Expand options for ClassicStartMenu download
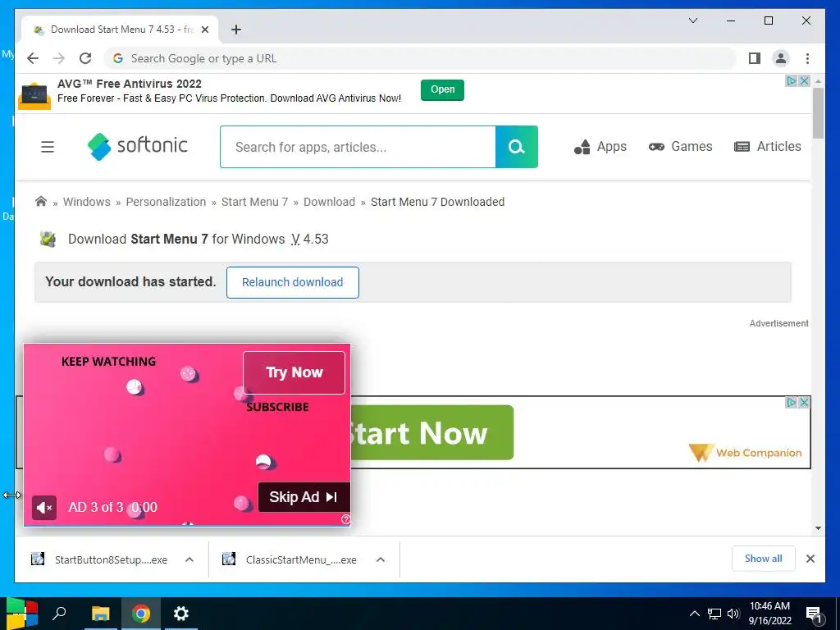Image resolution: width=840 pixels, height=630 pixels. click(x=381, y=559)
